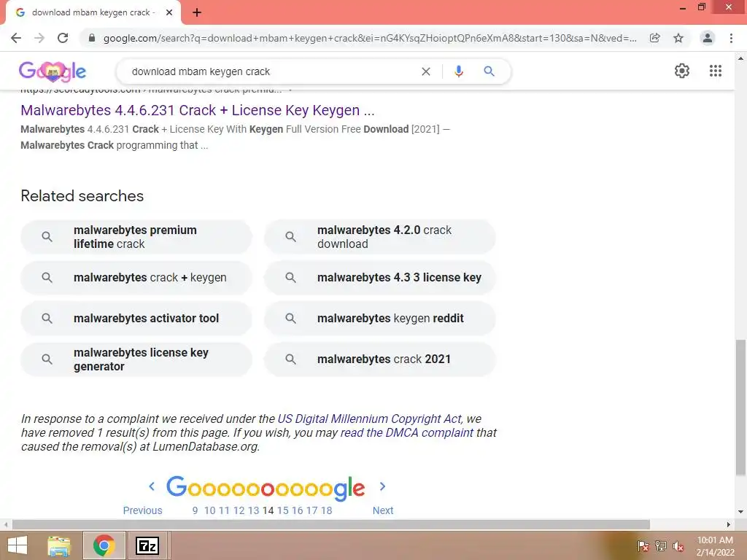
Task: Select the 'download mbam keygen crack' browser tab
Action: 93,12
